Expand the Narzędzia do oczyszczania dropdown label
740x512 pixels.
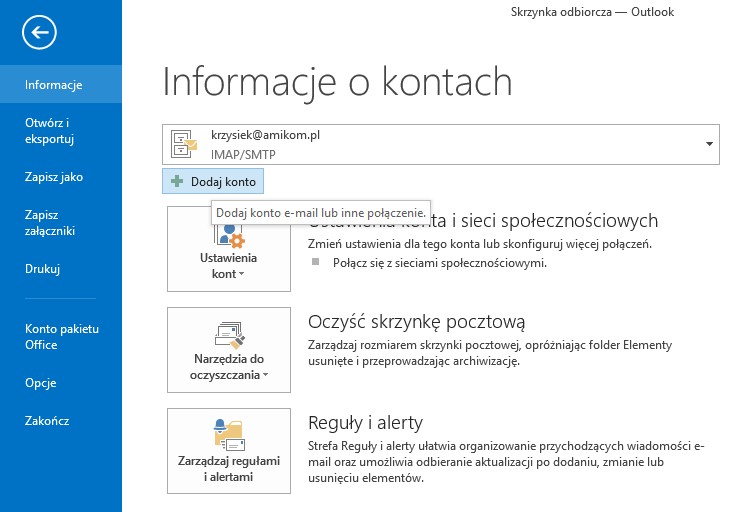pos(229,367)
